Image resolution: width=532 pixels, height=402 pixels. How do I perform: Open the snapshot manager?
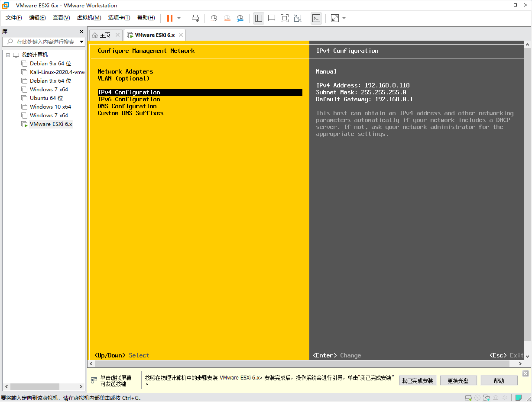[x=240, y=18]
